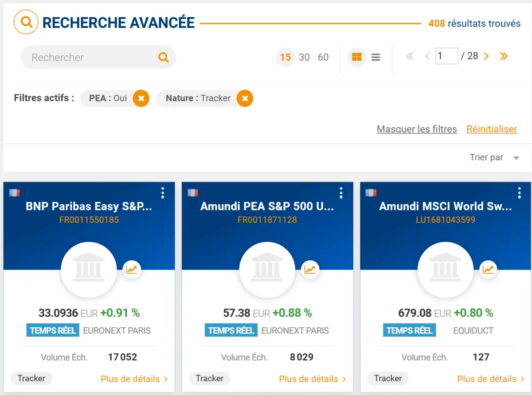Click ISIN code LU1681043599
Screen dimensions: 532x395
point(446,220)
